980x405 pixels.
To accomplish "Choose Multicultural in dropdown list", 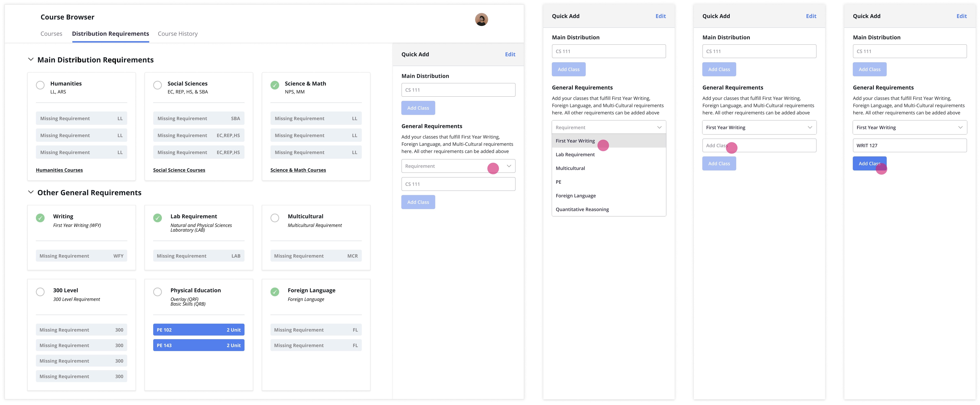I will (x=609, y=168).
